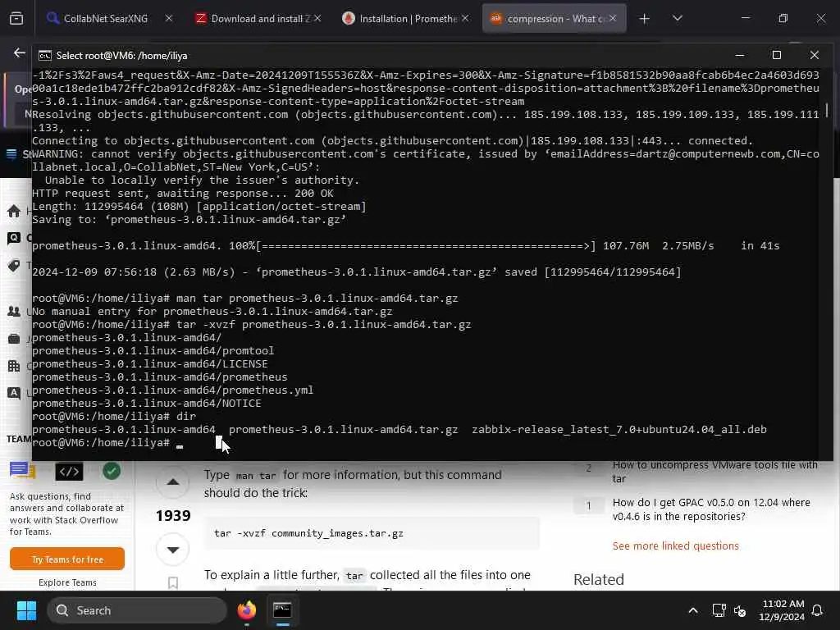Click the code brackets Teams icon

(69, 472)
